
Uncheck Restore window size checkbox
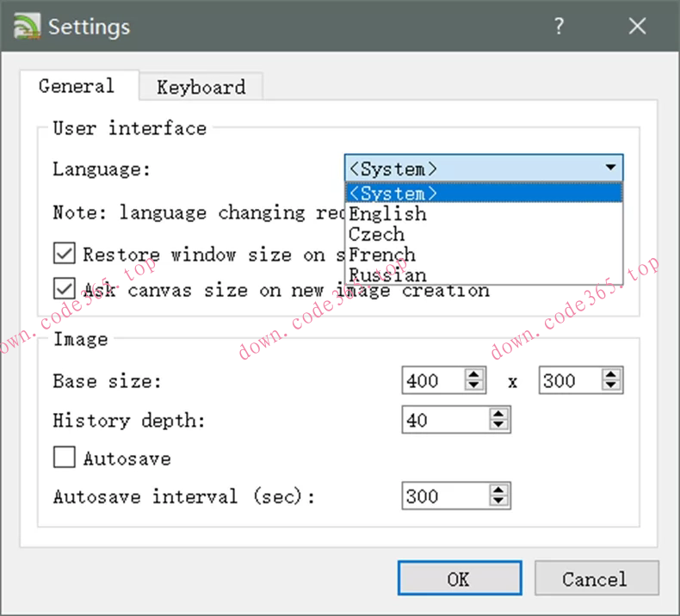coord(65,254)
